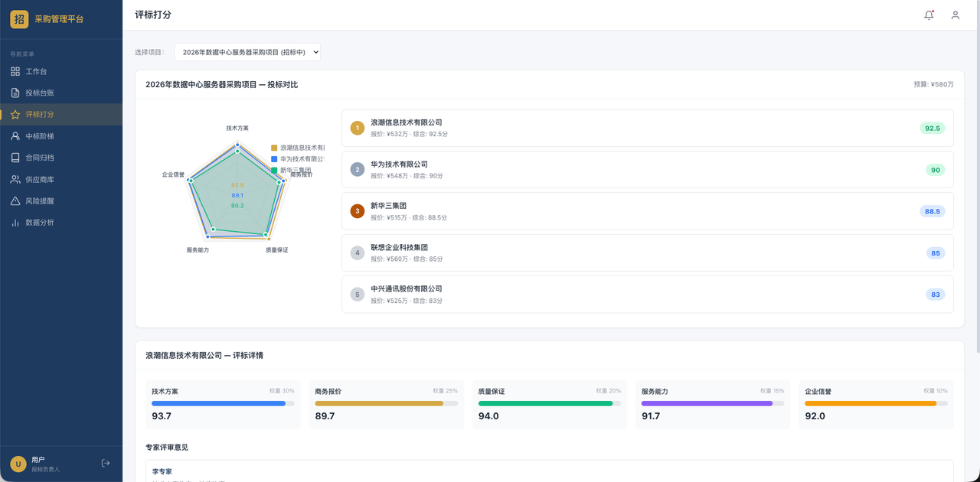The height and width of the screenshot is (482, 980).
Task: Select the 中兴通讯股份有限公司 bidder card
Action: tap(648, 295)
